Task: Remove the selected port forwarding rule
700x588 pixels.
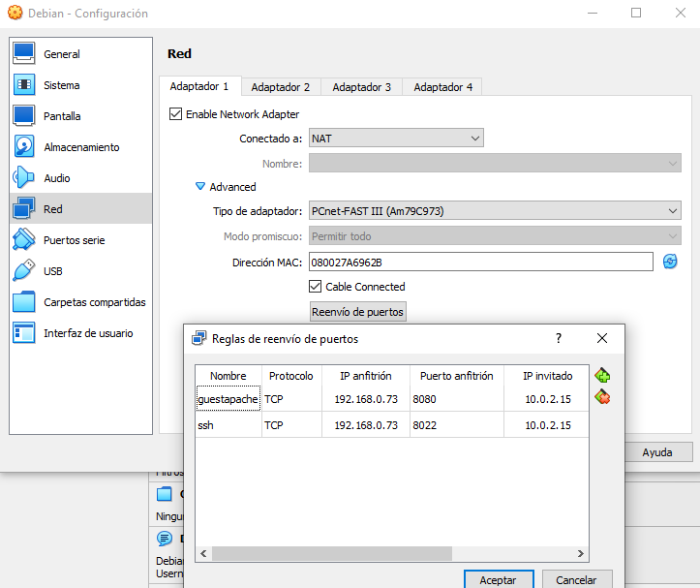Action: (602, 397)
